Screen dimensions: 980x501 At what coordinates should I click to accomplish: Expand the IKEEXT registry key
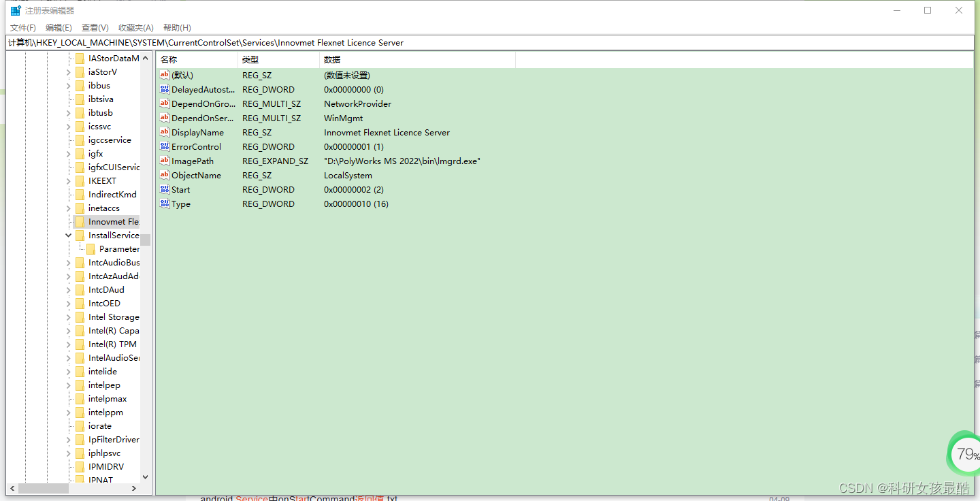tap(68, 180)
